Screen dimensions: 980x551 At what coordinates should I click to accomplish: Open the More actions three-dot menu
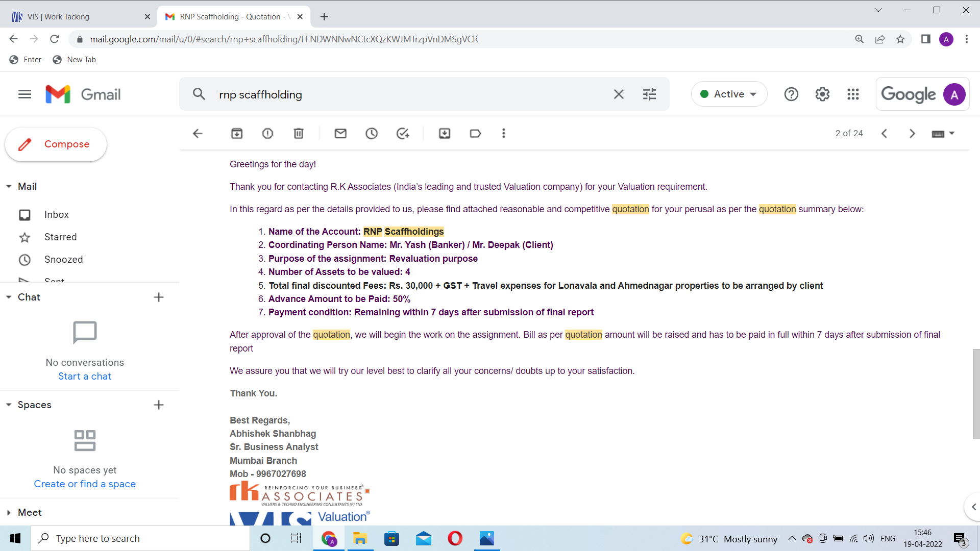point(504,134)
